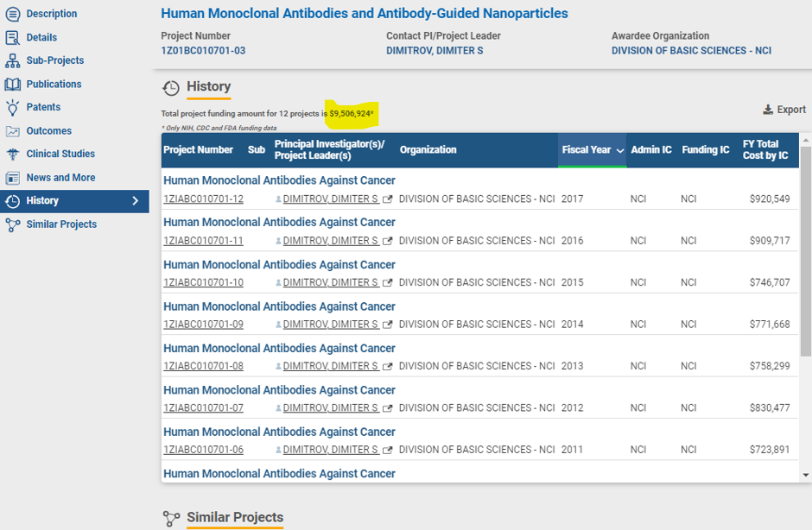
Task: Expand the History chevron in sidebar
Action: (x=135, y=201)
